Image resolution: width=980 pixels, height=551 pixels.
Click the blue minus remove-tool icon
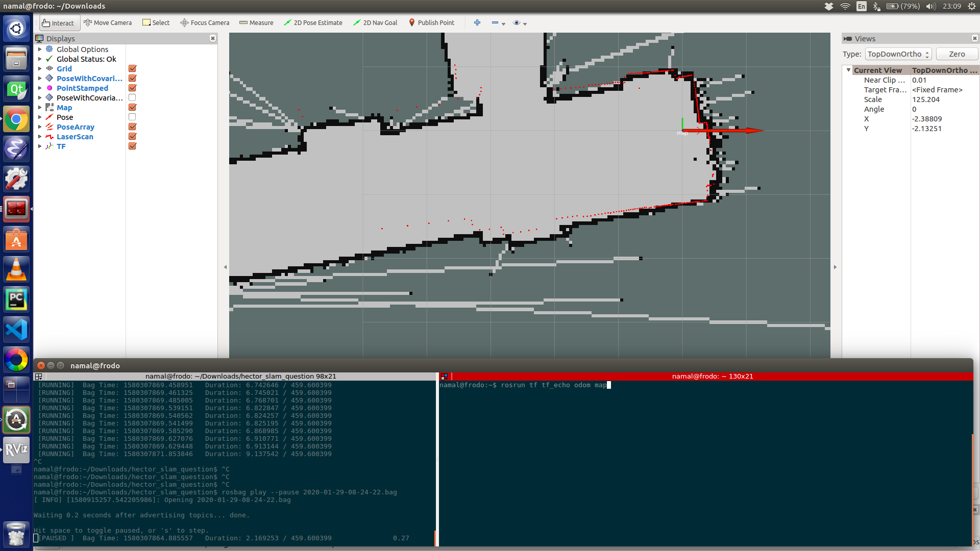(495, 22)
